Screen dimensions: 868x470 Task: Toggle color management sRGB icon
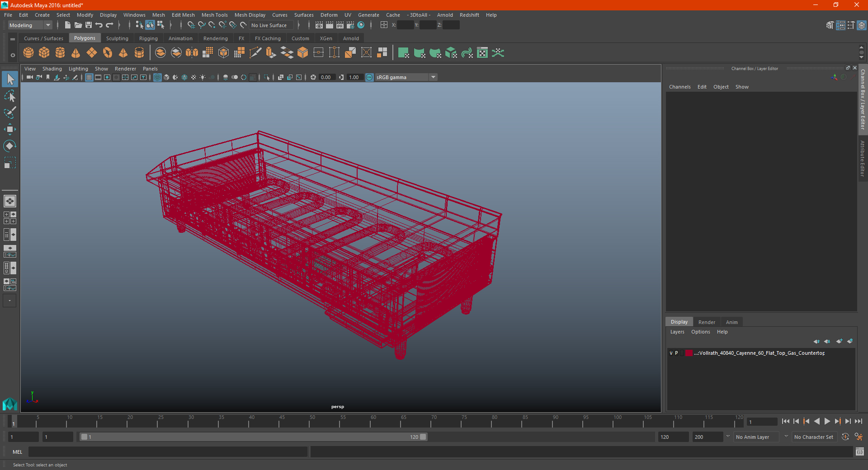(369, 77)
